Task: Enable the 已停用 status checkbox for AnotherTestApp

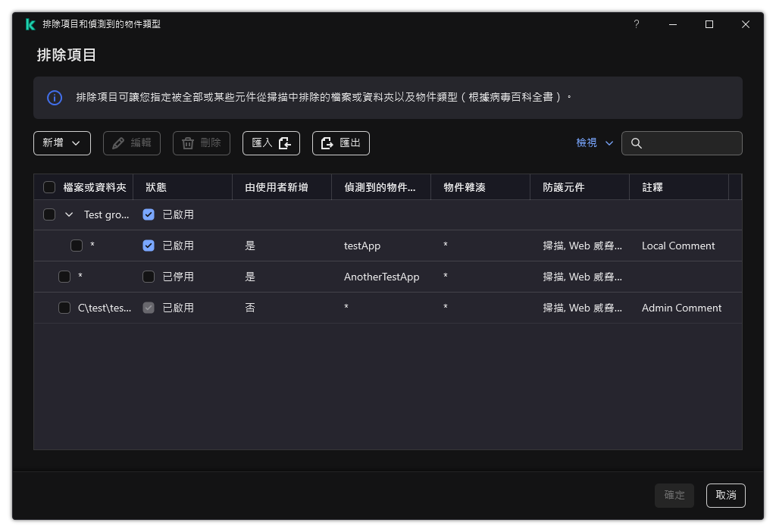Action: click(149, 276)
